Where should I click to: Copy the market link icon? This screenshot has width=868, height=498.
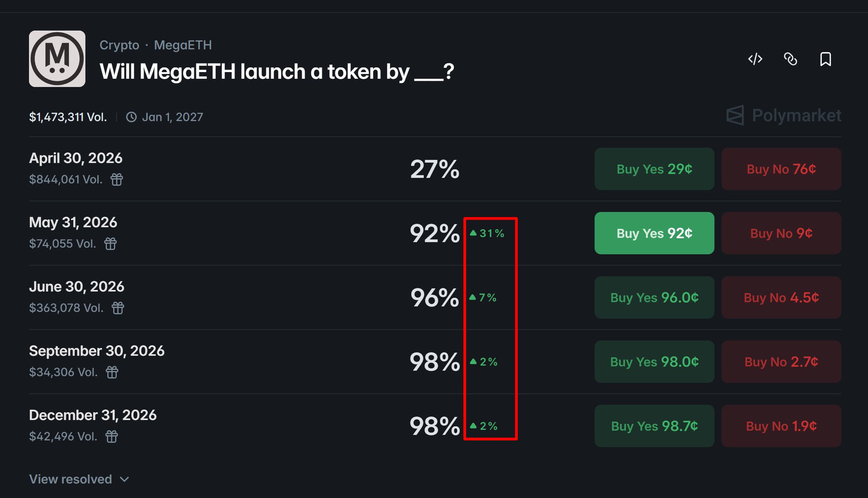pos(790,59)
